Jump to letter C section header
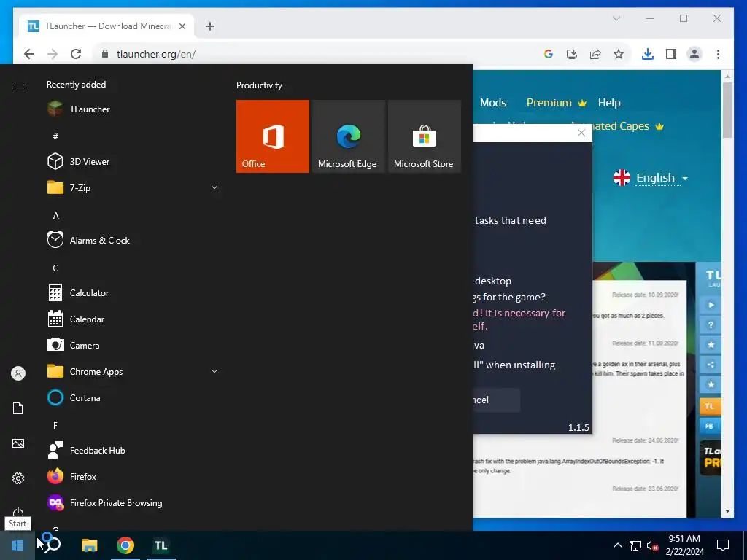 pyautogui.click(x=55, y=268)
